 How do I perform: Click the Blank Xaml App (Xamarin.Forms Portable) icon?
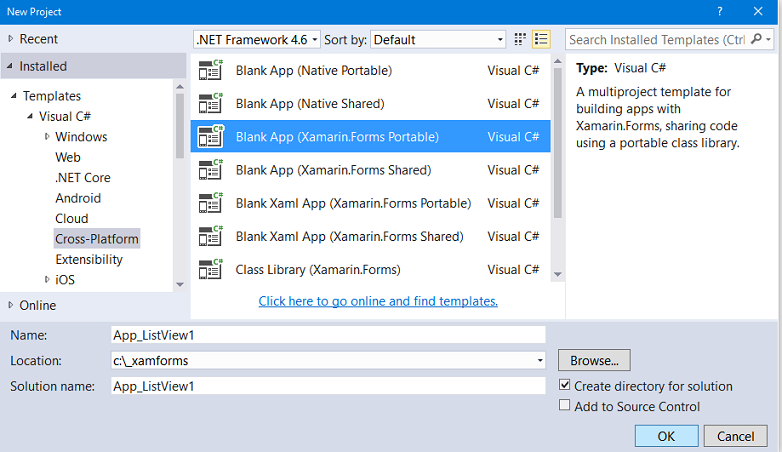point(210,203)
